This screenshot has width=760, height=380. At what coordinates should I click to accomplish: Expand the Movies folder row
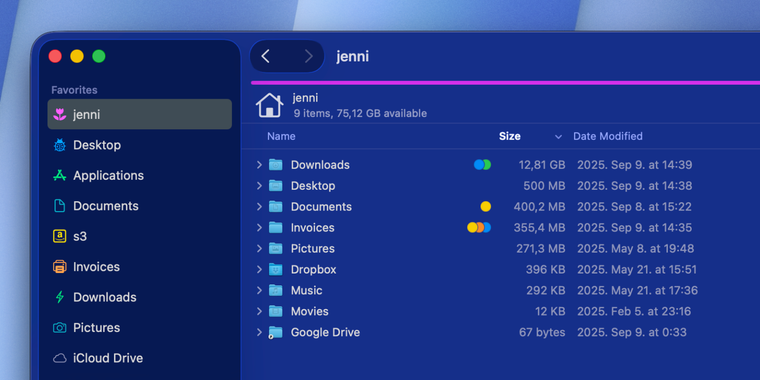259,311
